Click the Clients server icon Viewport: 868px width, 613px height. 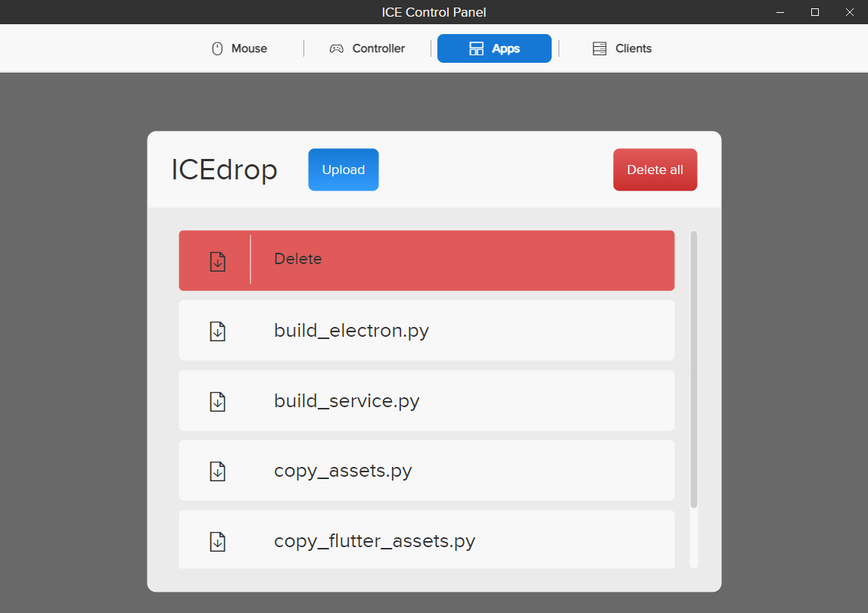pyautogui.click(x=599, y=48)
